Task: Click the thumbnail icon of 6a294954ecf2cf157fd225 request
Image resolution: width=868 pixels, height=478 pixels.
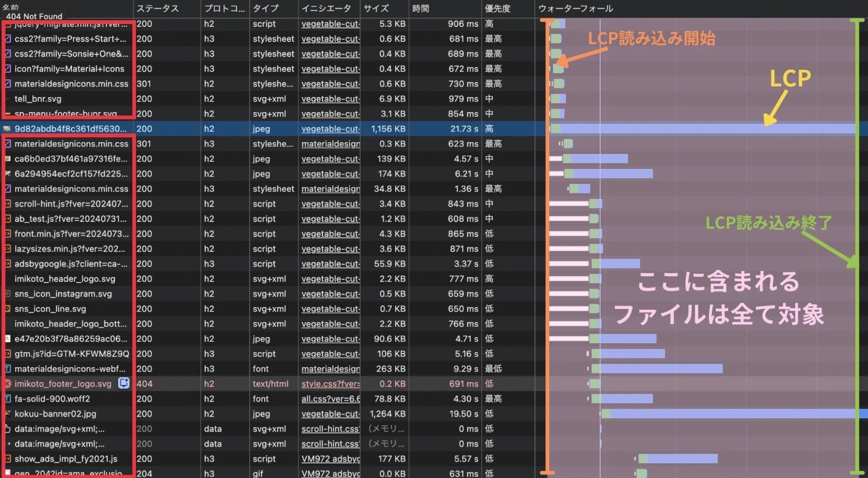Action: click(8, 174)
